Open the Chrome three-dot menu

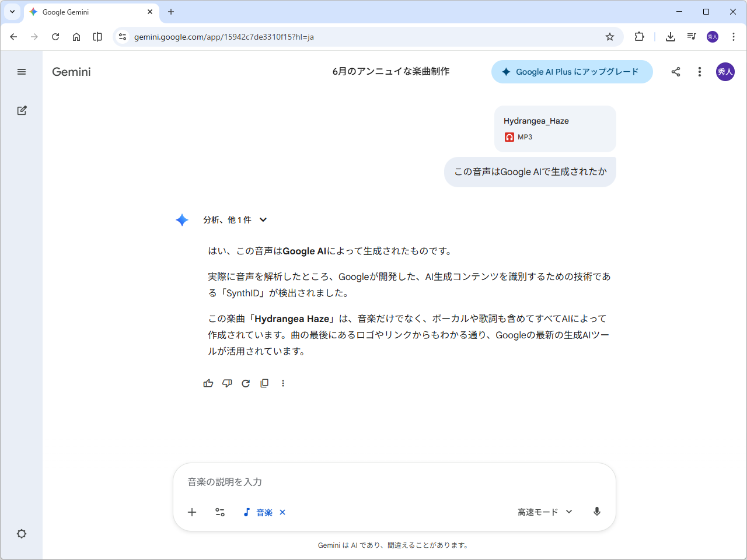pos(733,36)
